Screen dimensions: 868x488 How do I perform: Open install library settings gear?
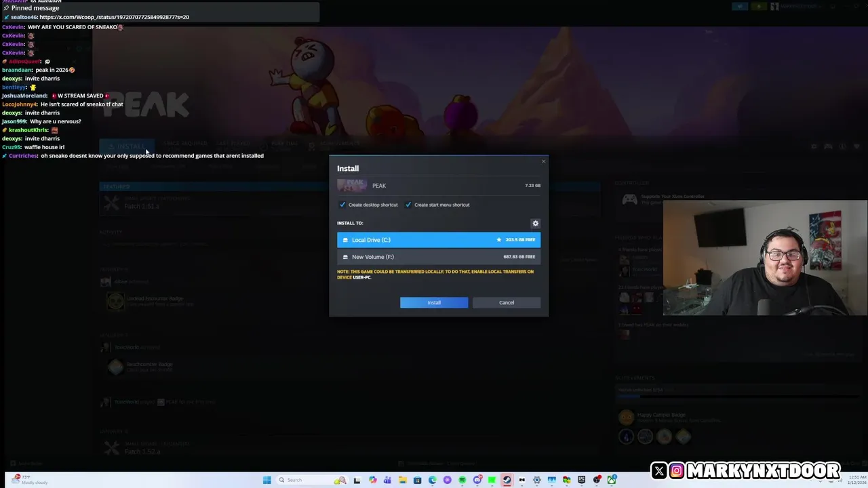pos(535,223)
